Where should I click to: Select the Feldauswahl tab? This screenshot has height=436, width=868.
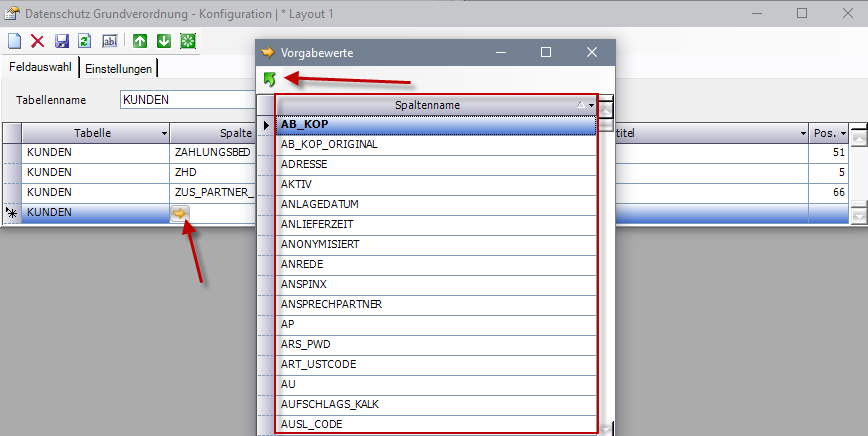[x=40, y=68]
